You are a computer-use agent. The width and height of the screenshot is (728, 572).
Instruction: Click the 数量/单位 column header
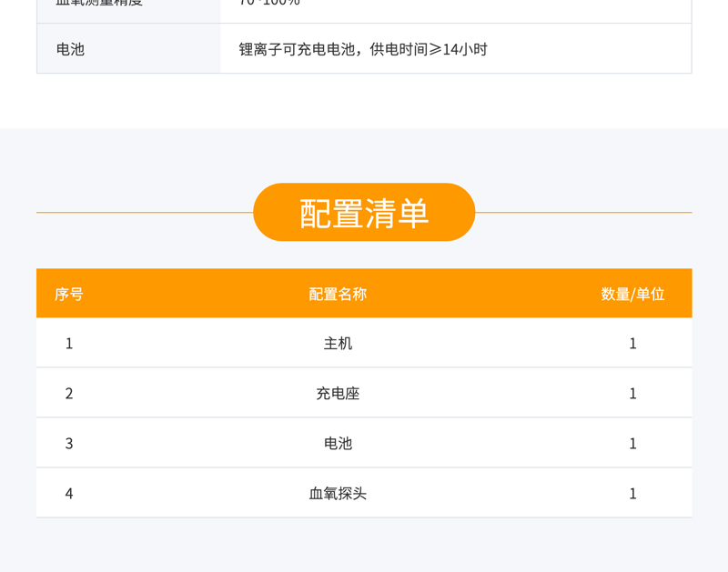(x=632, y=294)
